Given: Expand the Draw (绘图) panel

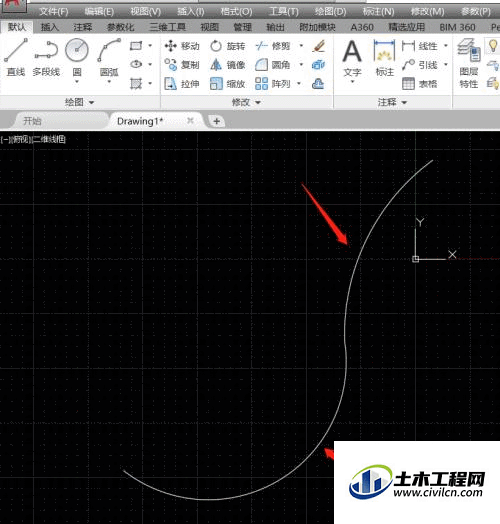Looking at the screenshot, I should tap(80, 102).
